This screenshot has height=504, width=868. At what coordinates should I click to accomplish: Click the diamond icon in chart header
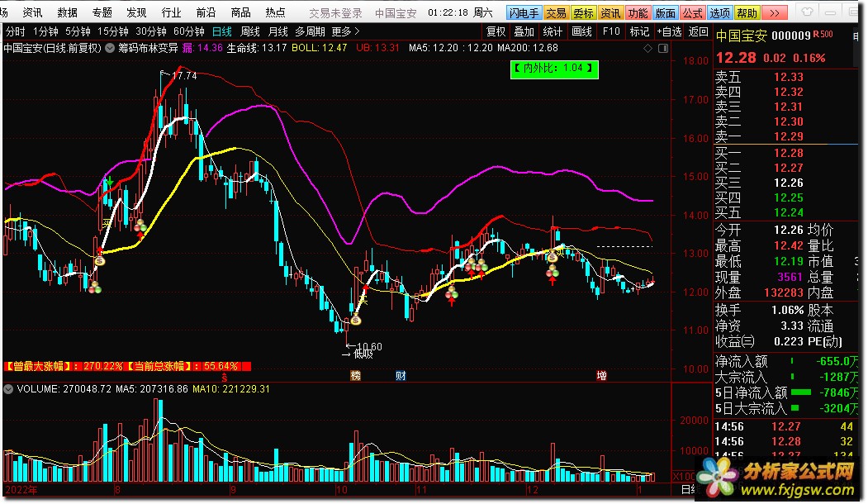647,49
